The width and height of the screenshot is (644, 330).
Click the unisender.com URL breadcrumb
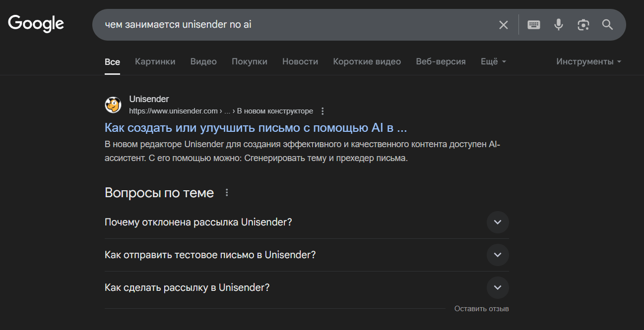click(221, 111)
